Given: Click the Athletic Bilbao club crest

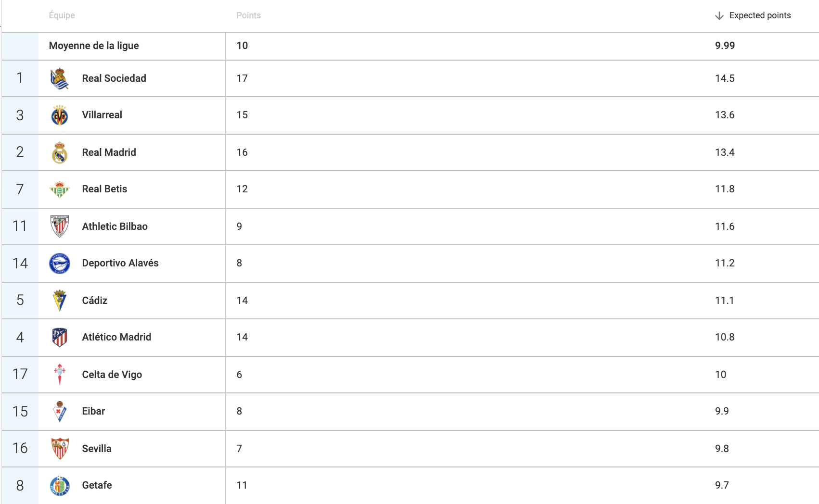Looking at the screenshot, I should click(x=60, y=227).
